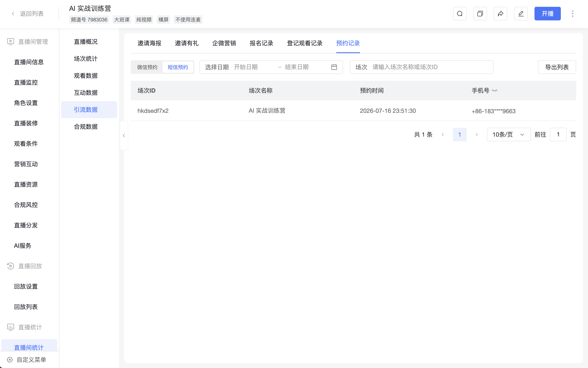This screenshot has width=588, height=368.
Task: Switch to the 邀请海报 tab
Action: pos(149,43)
